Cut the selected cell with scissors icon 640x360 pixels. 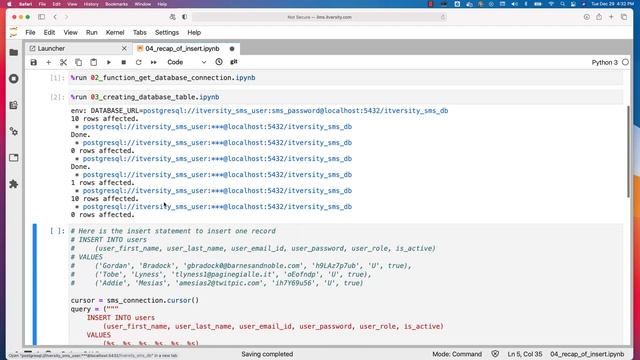(63, 62)
